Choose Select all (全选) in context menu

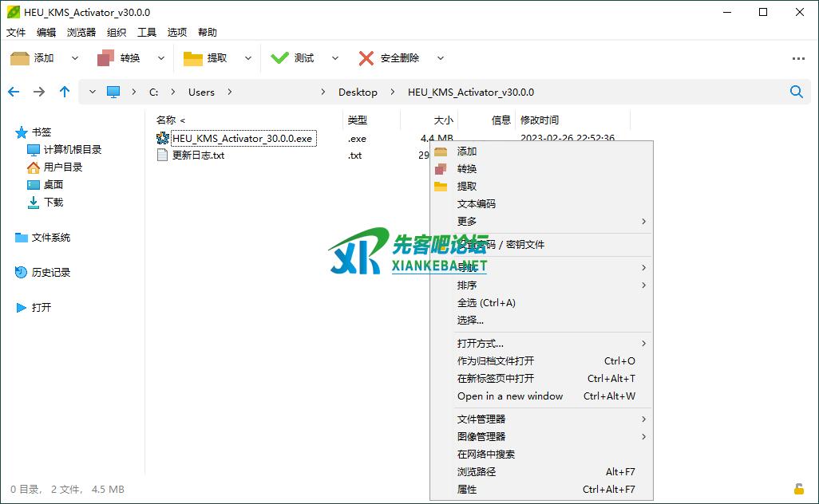click(x=486, y=303)
